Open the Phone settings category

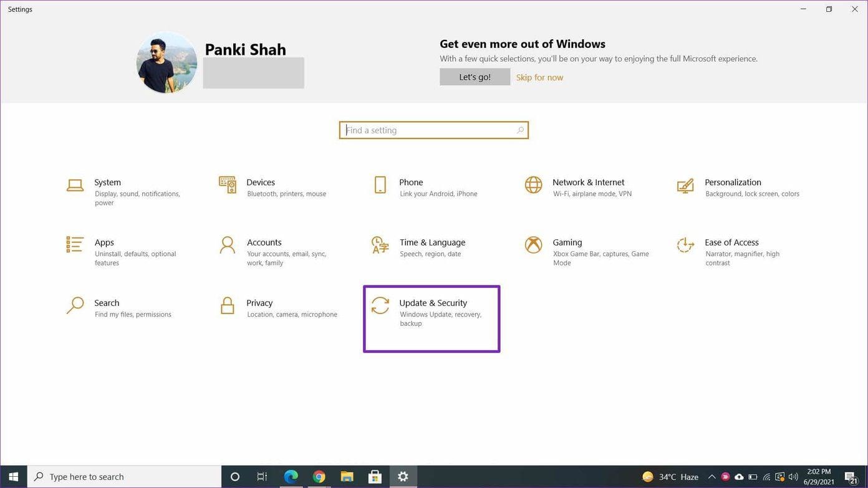(x=425, y=187)
